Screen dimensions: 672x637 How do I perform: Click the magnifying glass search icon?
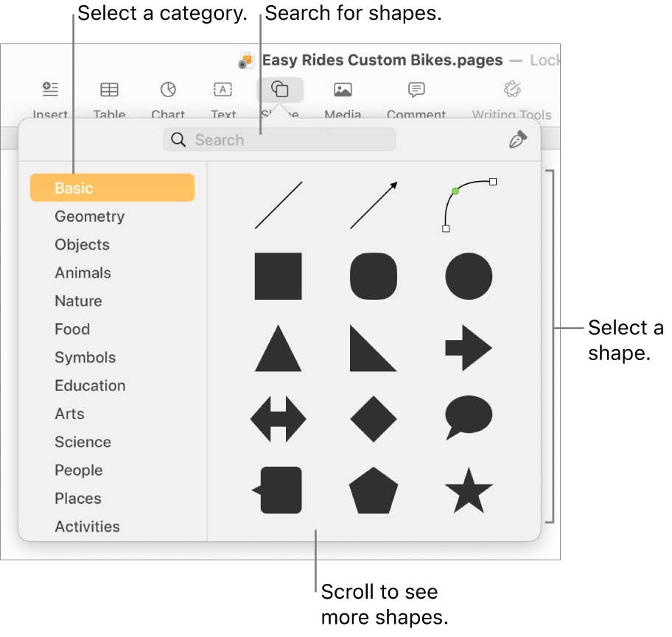click(x=178, y=140)
